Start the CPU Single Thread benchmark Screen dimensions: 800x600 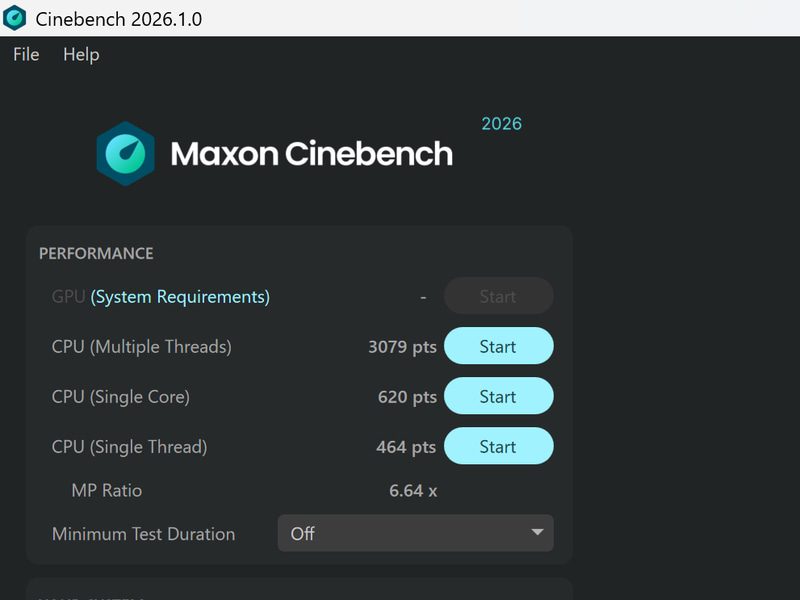click(x=498, y=446)
